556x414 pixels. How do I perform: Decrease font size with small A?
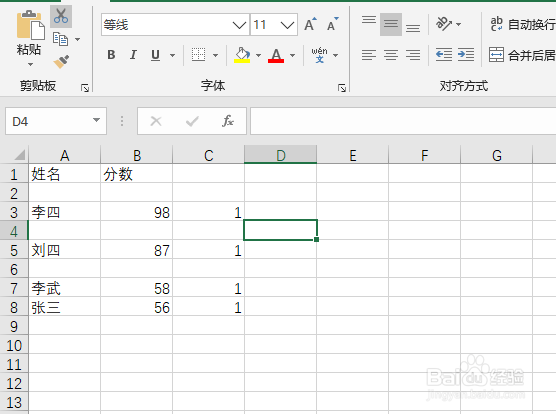(x=332, y=24)
